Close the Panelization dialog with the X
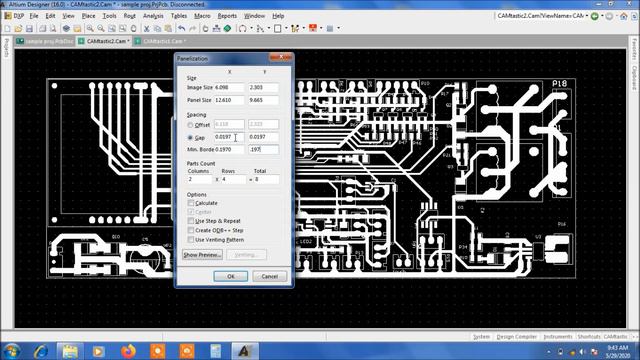This screenshot has height=360, width=640. pyautogui.click(x=281, y=58)
